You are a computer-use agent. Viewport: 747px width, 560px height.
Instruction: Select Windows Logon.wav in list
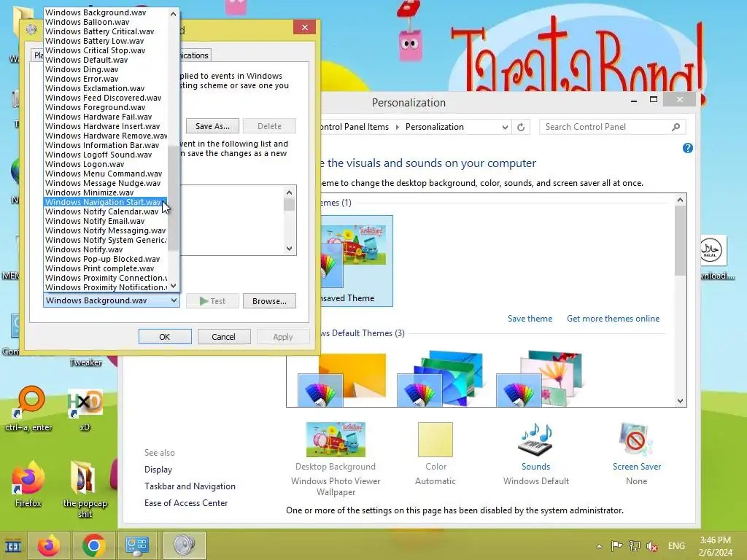coord(105,164)
